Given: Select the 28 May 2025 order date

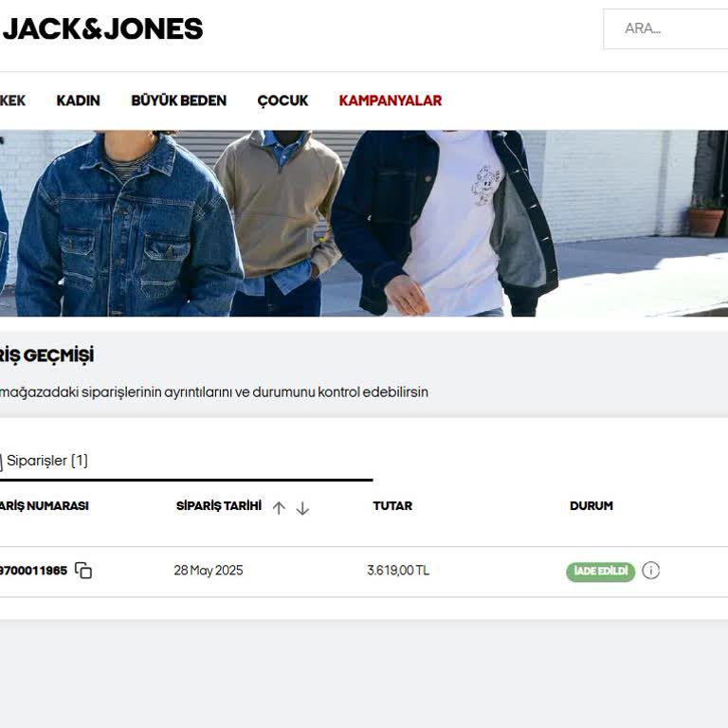Looking at the screenshot, I should click(x=209, y=570).
